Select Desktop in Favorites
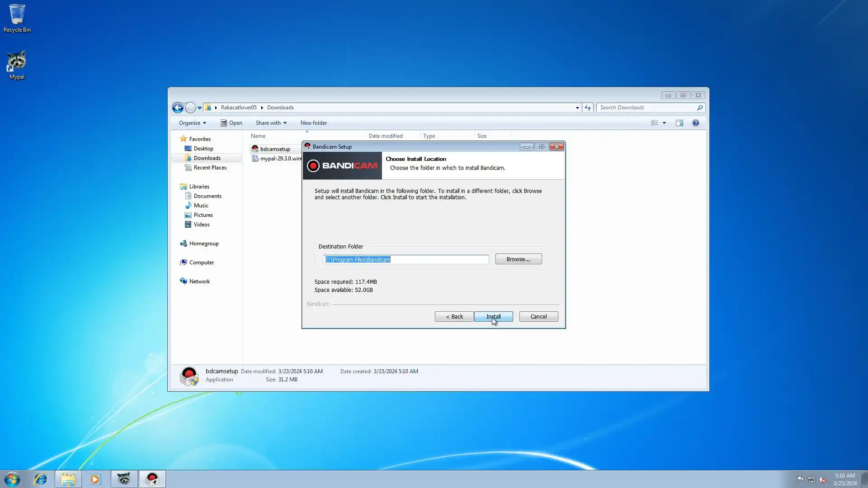Viewport: 868px width, 488px height. [203, 149]
